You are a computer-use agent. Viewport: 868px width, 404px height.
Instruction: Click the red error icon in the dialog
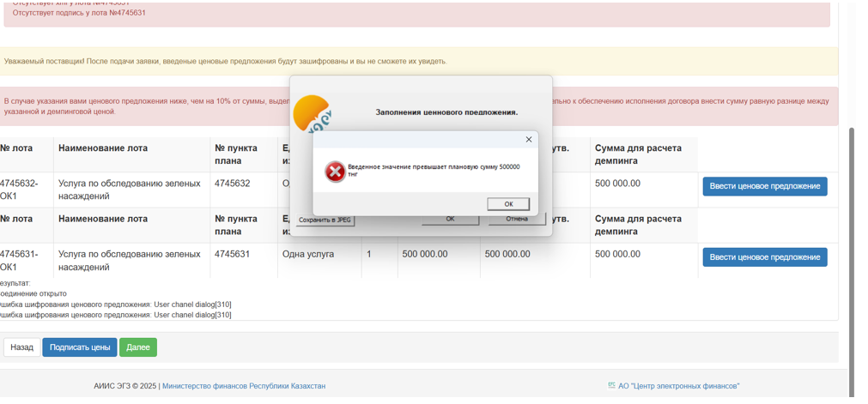coord(335,172)
